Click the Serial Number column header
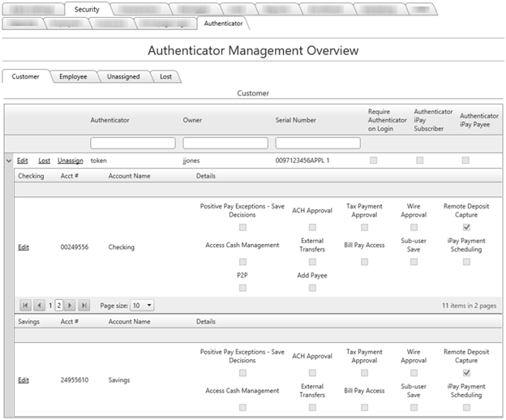 click(x=296, y=120)
